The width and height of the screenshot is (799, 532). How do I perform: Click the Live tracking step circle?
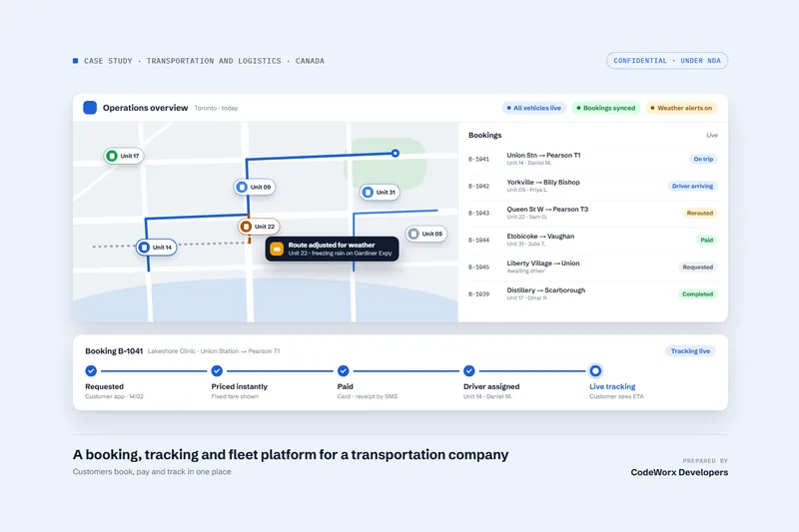click(595, 370)
